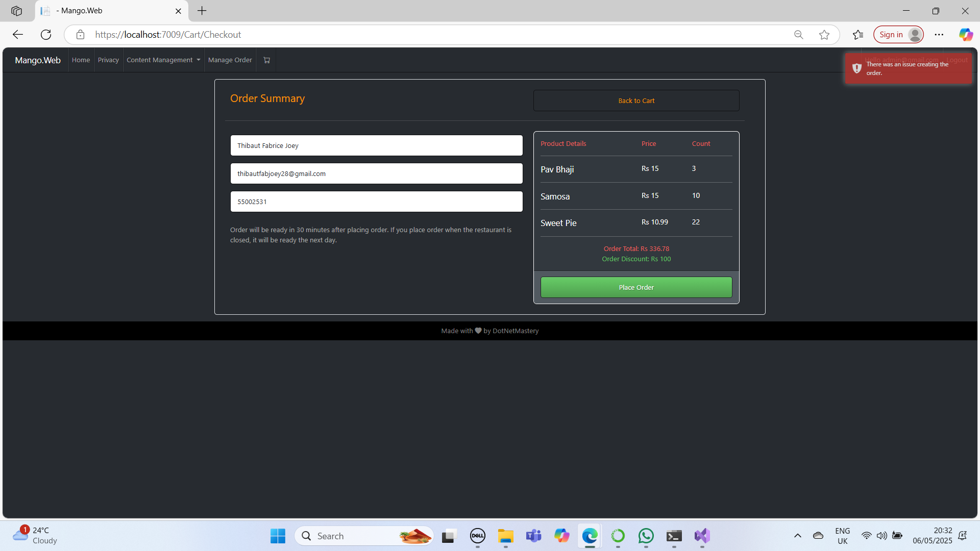Open the zoom magnifier icon in address bar

point(799,35)
